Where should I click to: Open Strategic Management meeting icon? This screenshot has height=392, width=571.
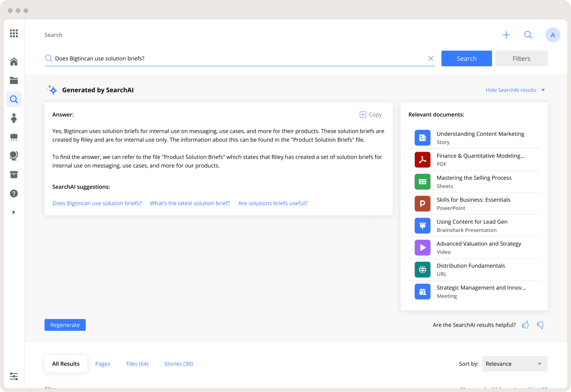(x=422, y=291)
